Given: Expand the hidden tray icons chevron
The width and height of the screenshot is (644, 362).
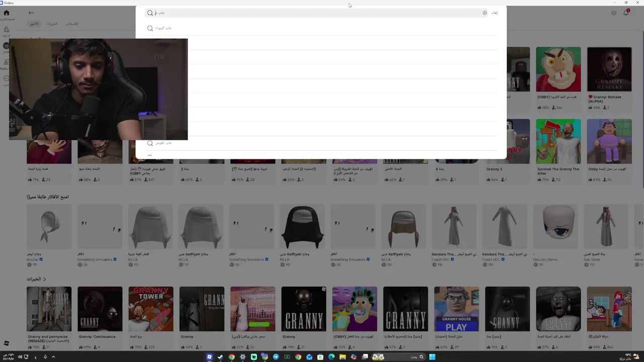Looking at the screenshot, I should 53,357.
